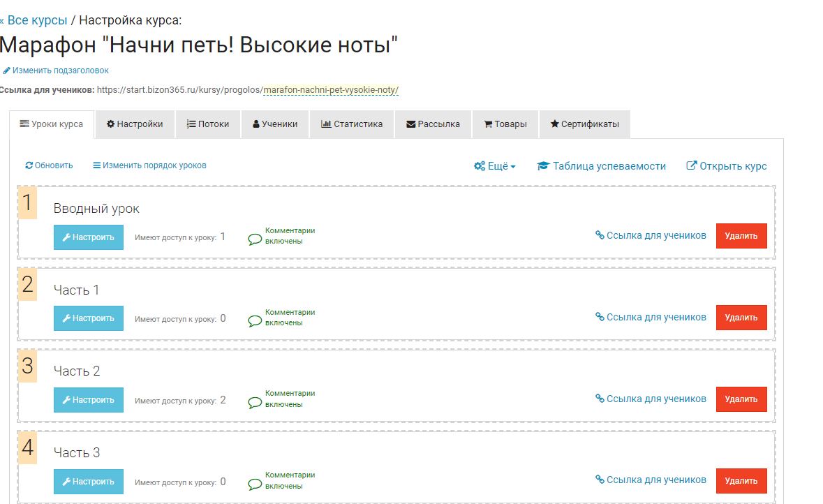Click the comment bubble icon in Часть 3 row
The width and height of the screenshot is (823, 504).
pyautogui.click(x=255, y=484)
